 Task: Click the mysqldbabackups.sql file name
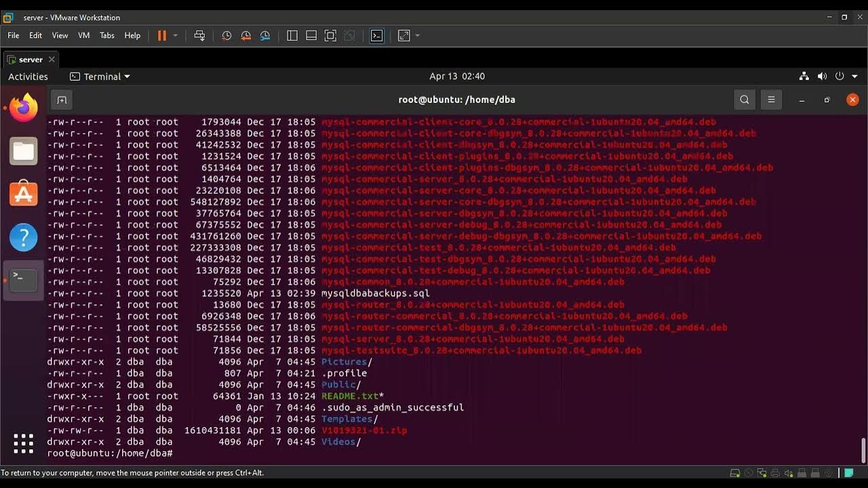[x=375, y=293]
